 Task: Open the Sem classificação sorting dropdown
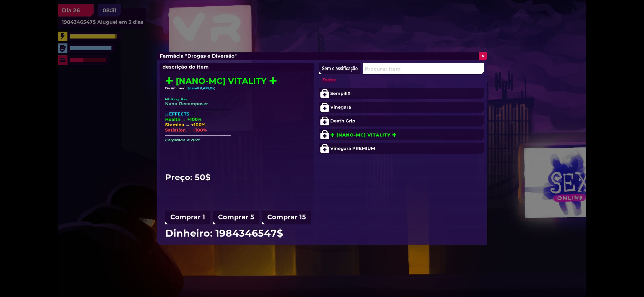(x=340, y=69)
